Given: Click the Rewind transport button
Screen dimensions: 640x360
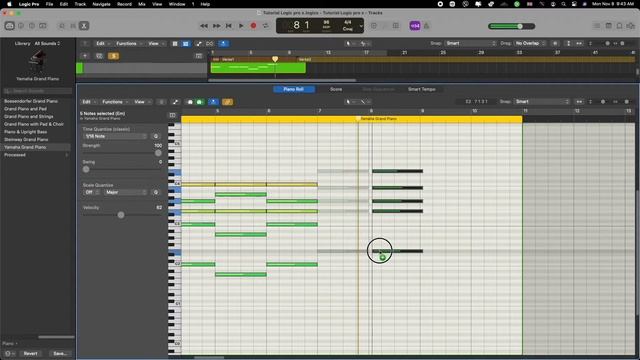Looking at the screenshot, I should point(204,26).
